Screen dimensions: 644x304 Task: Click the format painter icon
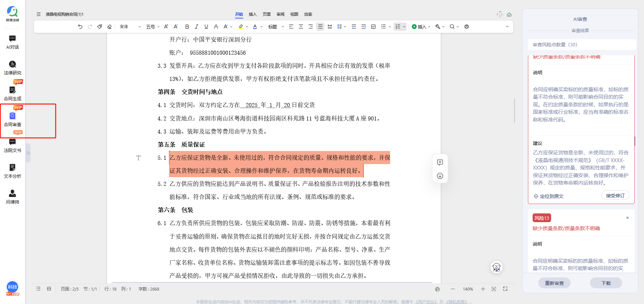(100, 27)
